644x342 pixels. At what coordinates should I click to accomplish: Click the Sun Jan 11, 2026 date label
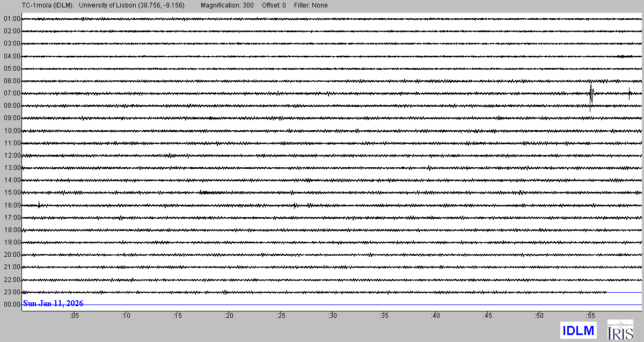pyautogui.click(x=53, y=303)
